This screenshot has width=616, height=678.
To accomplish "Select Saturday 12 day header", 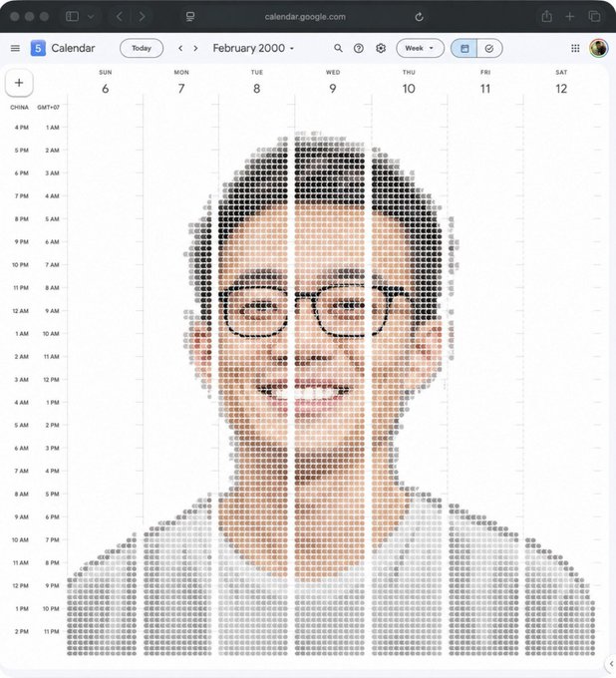I will [x=561, y=82].
